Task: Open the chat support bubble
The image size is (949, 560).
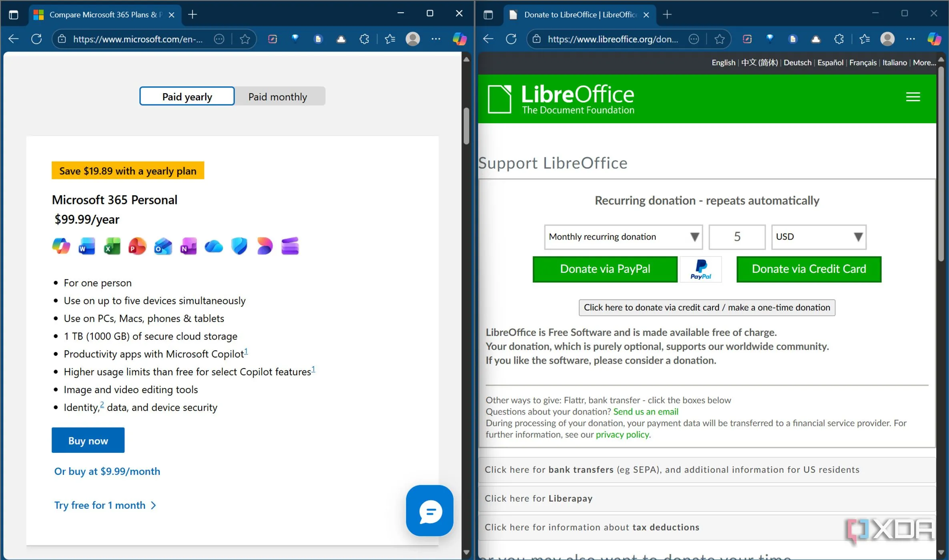Action: [429, 511]
